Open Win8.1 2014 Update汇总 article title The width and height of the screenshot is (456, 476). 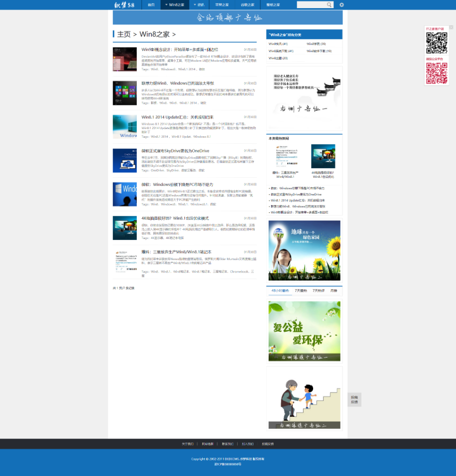pyautogui.click(x=177, y=117)
